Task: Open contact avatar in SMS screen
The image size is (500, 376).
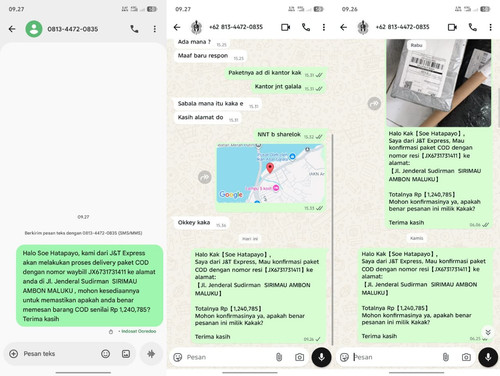Action: pyautogui.click(x=34, y=29)
